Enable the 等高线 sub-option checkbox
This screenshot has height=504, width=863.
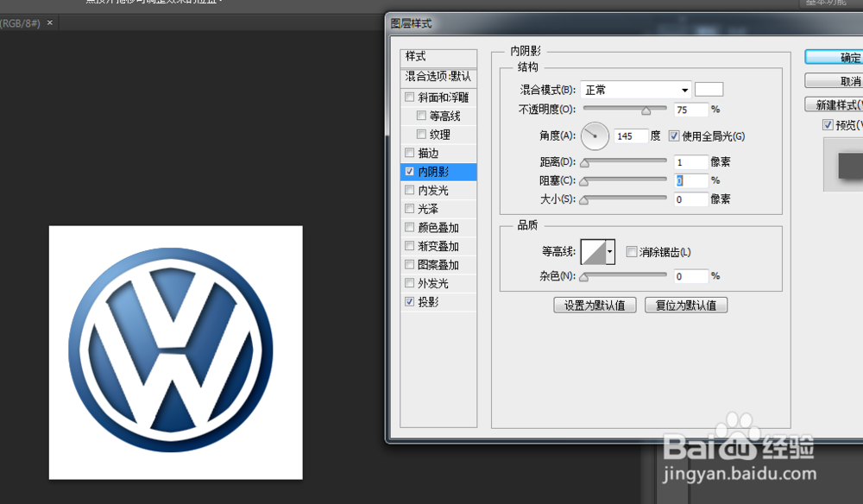[x=421, y=116]
